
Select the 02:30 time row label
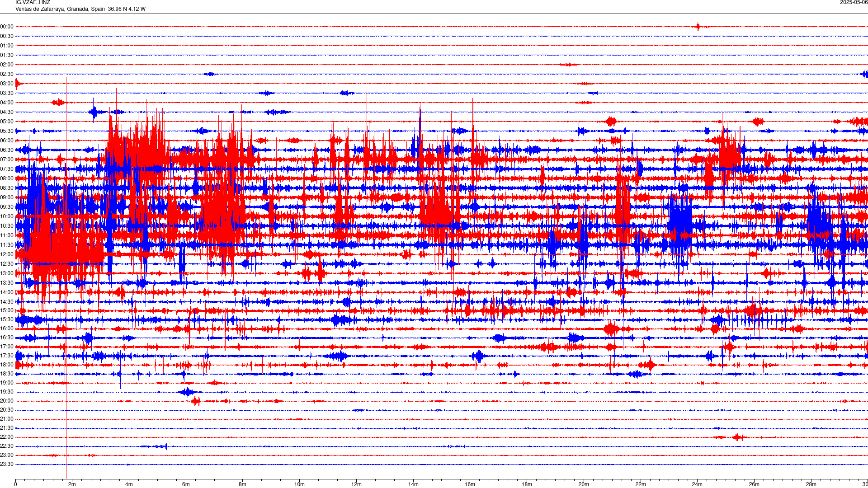(x=7, y=74)
